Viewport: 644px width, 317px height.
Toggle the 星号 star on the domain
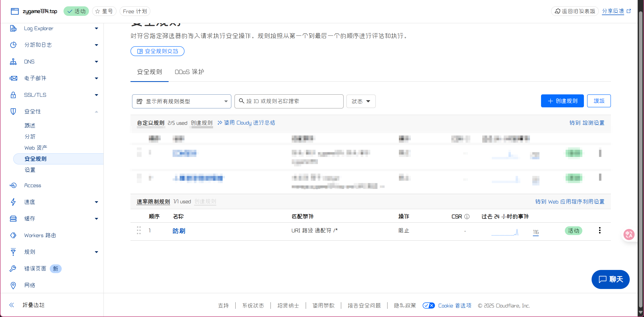point(104,11)
